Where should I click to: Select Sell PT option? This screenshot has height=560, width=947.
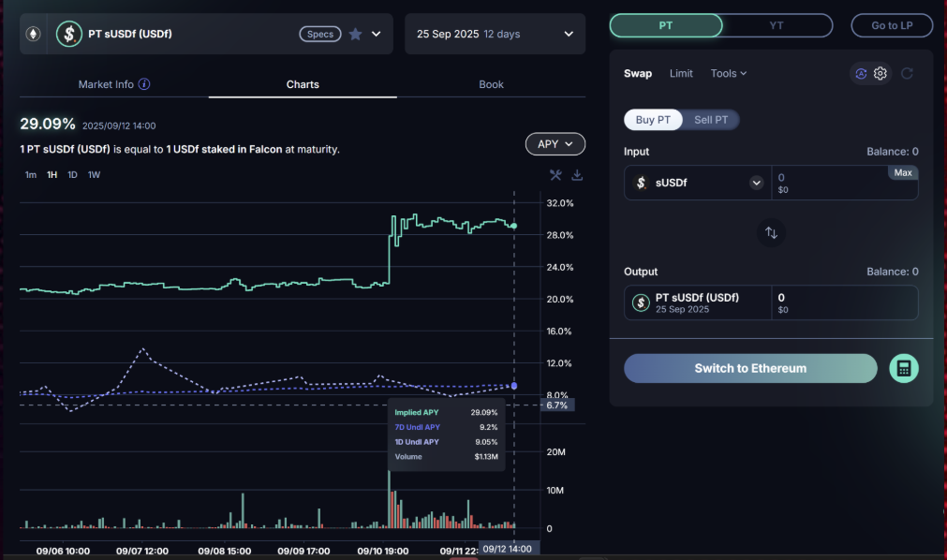(x=711, y=120)
